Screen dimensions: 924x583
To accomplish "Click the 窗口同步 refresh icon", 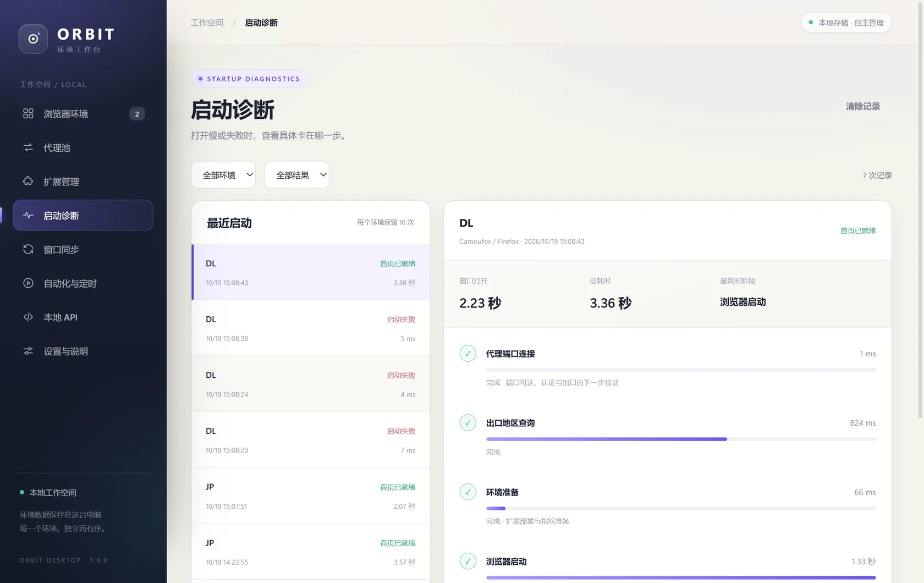I will [x=28, y=249].
